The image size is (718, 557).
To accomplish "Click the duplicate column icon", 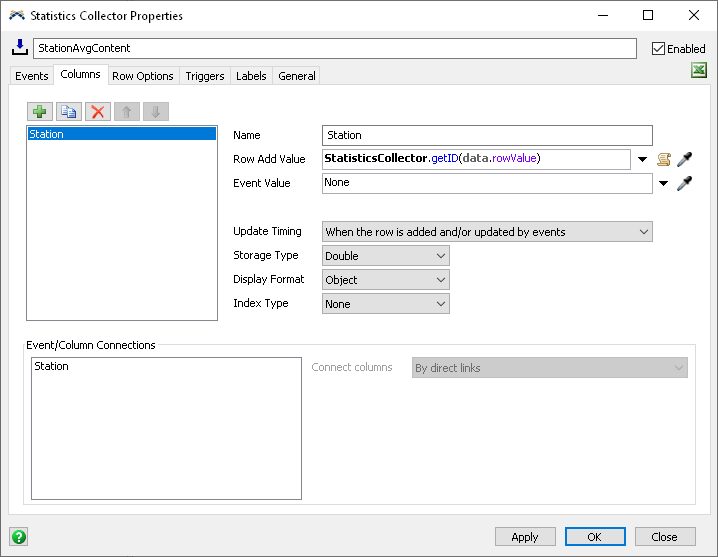I will [x=68, y=112].
